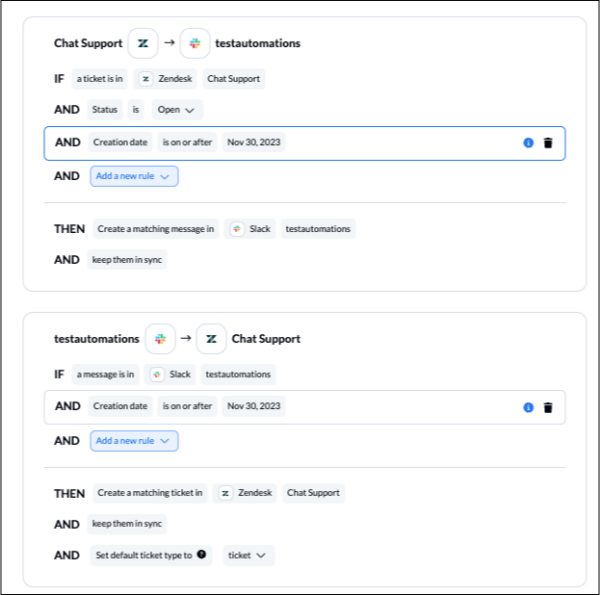Click the help icon beside Set default ticket type

[203, 555]
